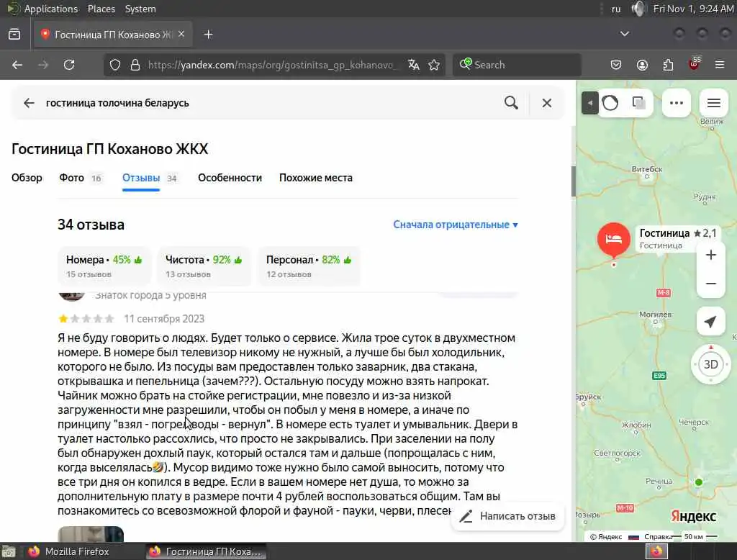Screen dimensions: 737x560
Task: Open the volume speaker icon
Action: coord(638,9)
